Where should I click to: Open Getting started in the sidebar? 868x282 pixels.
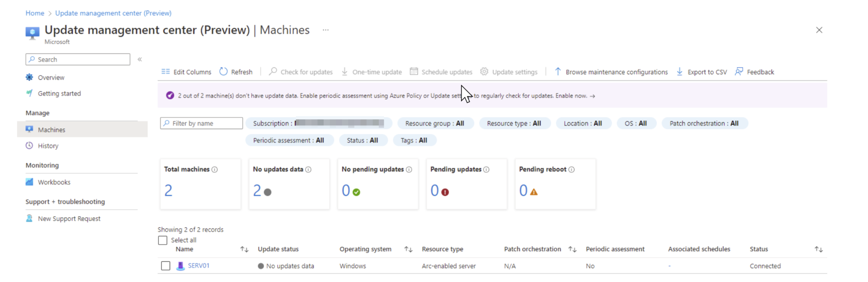(59, 94)
